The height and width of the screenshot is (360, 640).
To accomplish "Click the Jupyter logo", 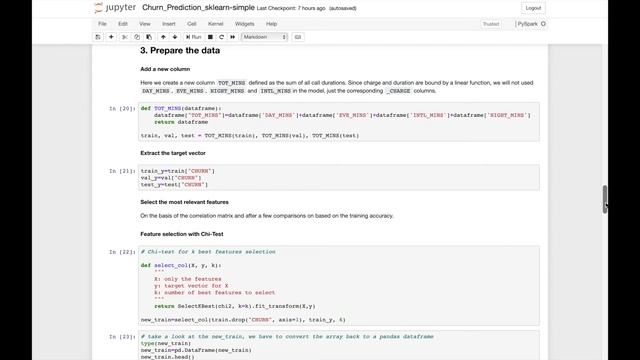I will coord(115,8).
